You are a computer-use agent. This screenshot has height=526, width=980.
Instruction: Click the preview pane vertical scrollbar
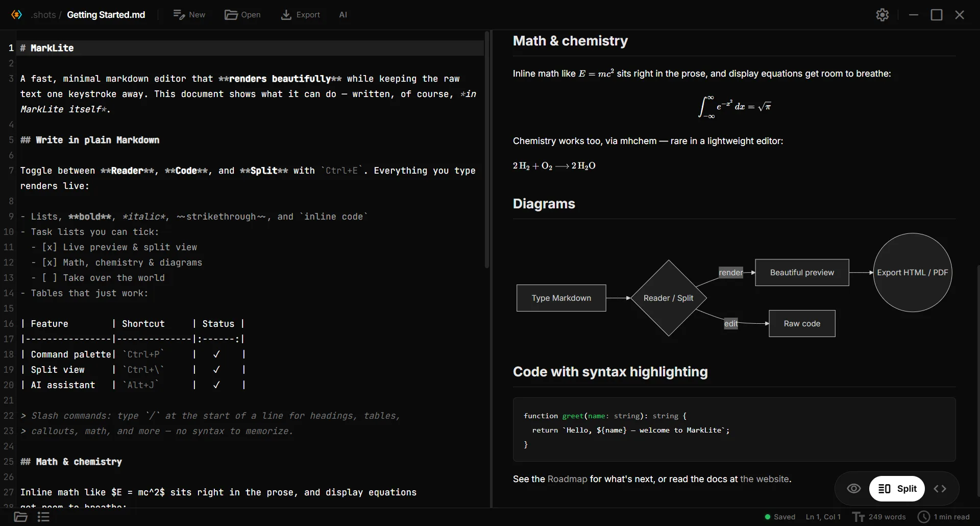pyautogui.click(x=978, y=380)
